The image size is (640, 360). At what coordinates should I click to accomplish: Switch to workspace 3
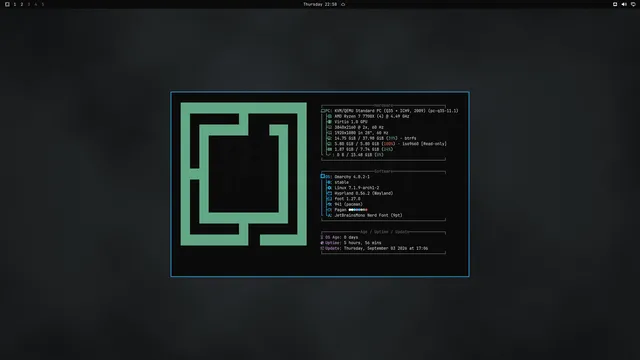(29, 4)
